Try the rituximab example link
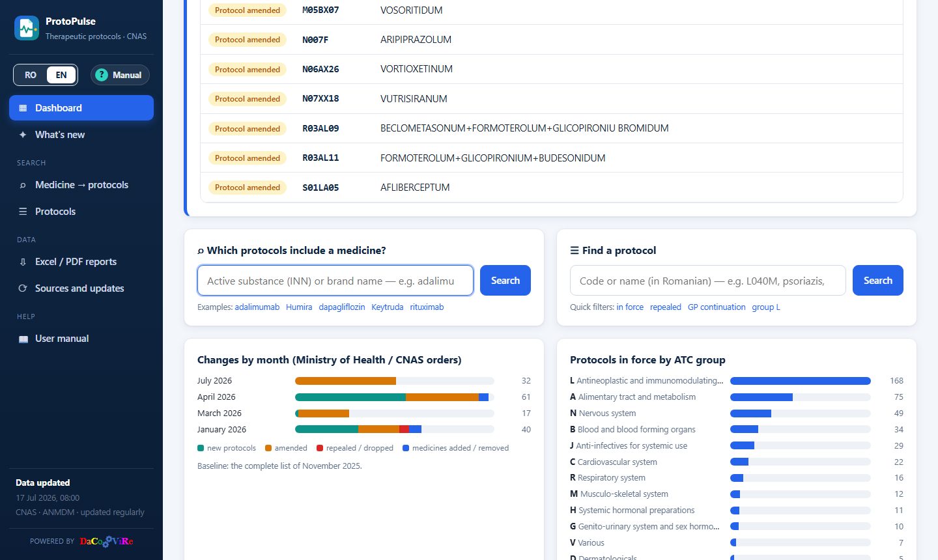The width and height of the screenshot is (938, 560). click(427, 307)
